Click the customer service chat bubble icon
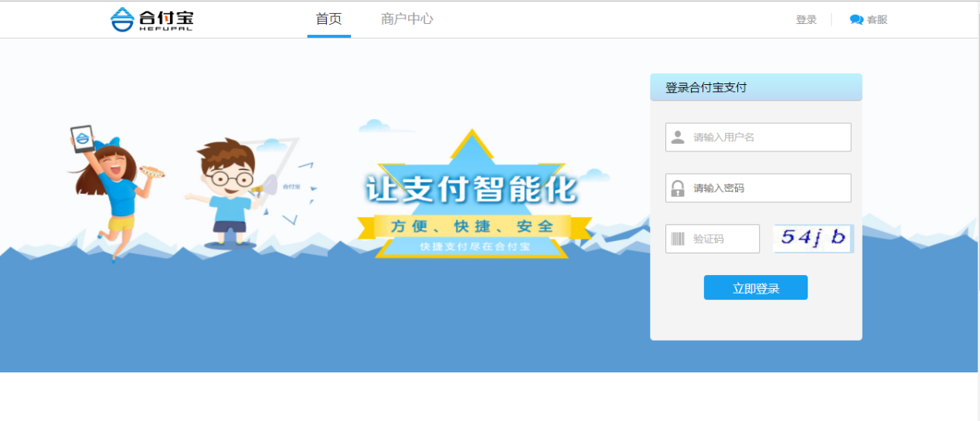This screenshot has height=421, width=980. [856, 20]
